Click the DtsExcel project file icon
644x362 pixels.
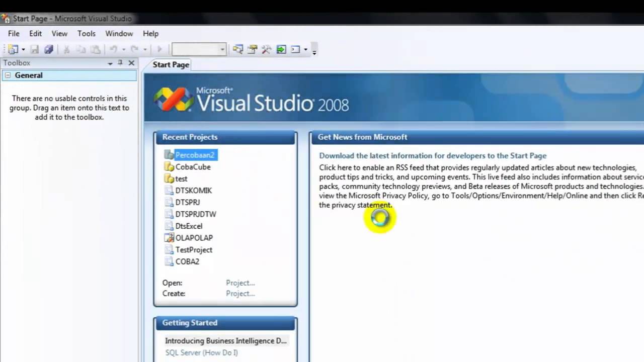[169, 226]
